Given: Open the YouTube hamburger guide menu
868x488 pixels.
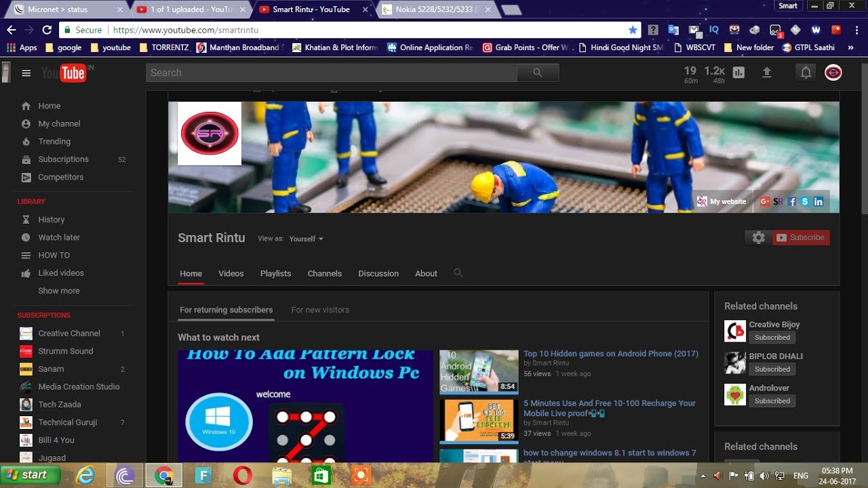Looking at the screenshot, I should pyautogui.click(x=26, y=73).
